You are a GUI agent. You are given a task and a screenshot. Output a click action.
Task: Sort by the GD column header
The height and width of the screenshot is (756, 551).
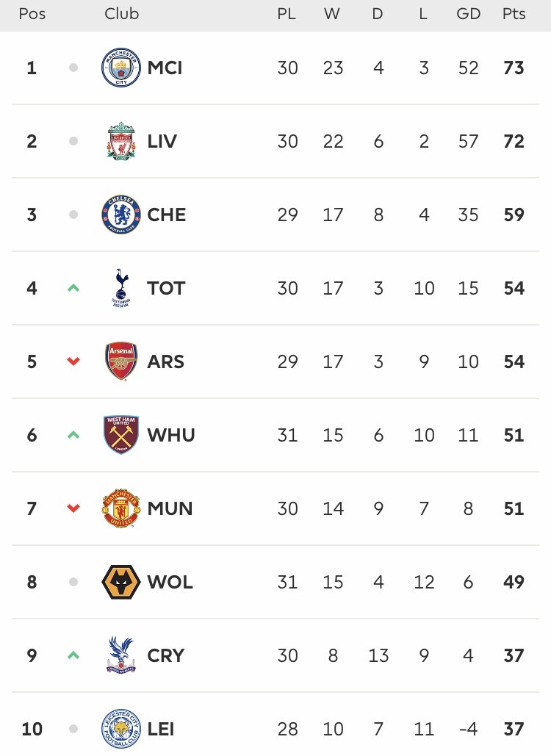469,13
